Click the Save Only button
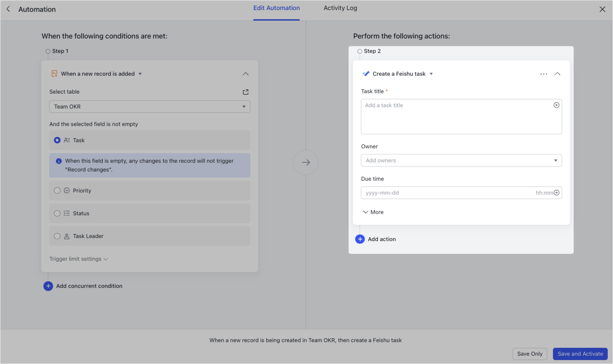The image size is (613, 364). (530, 354)
